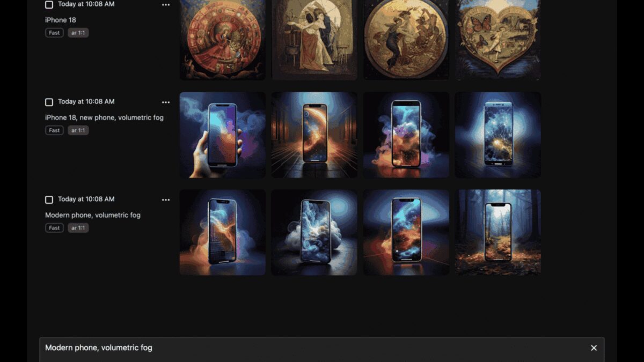Click the 'iPhone 18, new phone, volumetric fog' prompt text
The image size is (644, 362).
104,117
